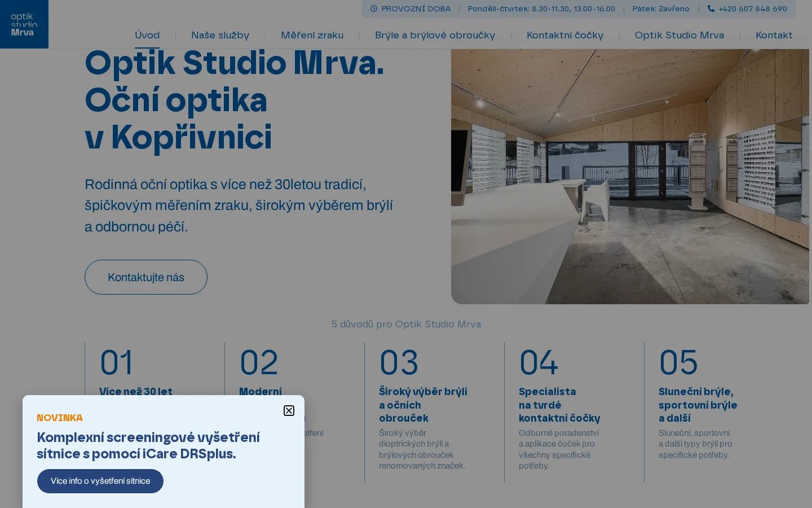Click the Optik Studio Mrva main heading
The image size is (812, 508).
pyautogui.click(x=234, y=100)
